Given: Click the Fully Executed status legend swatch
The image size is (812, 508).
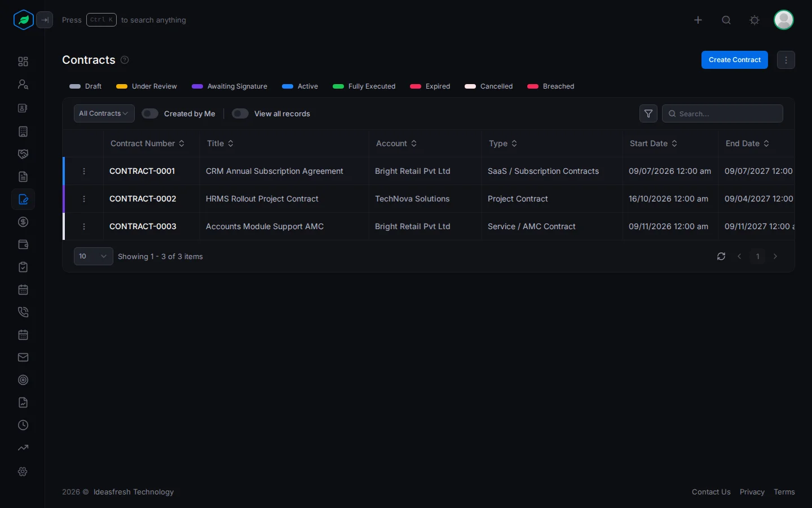Looking at the screenshot, I should (x=338, y=86).
